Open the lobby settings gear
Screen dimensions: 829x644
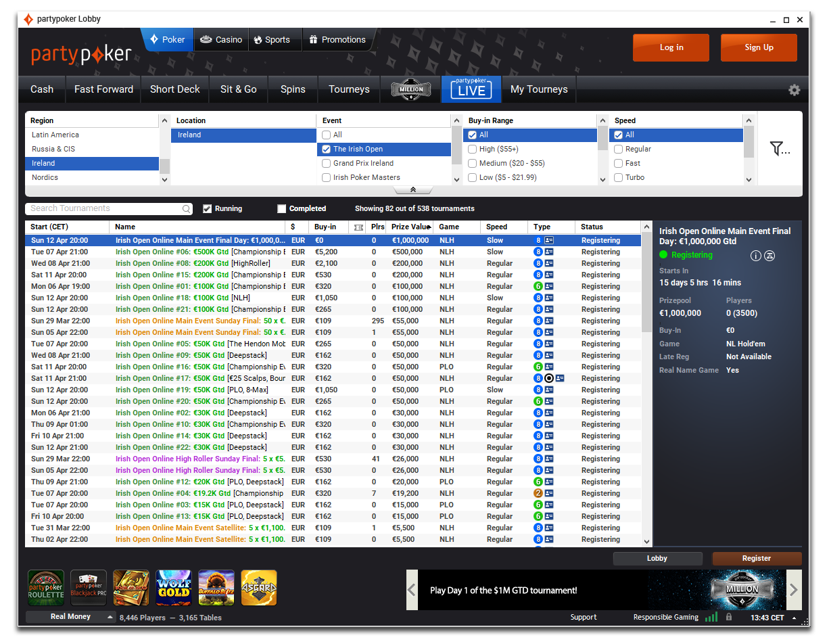click(794, 90)
